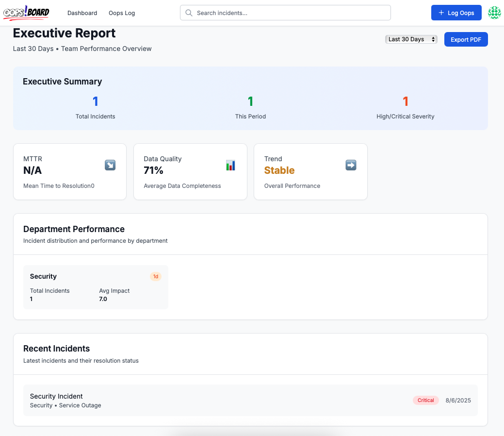Click the Executive Summary heading
Image resolution: width=504 pixels, height=436 pixels.
[63, 82]
